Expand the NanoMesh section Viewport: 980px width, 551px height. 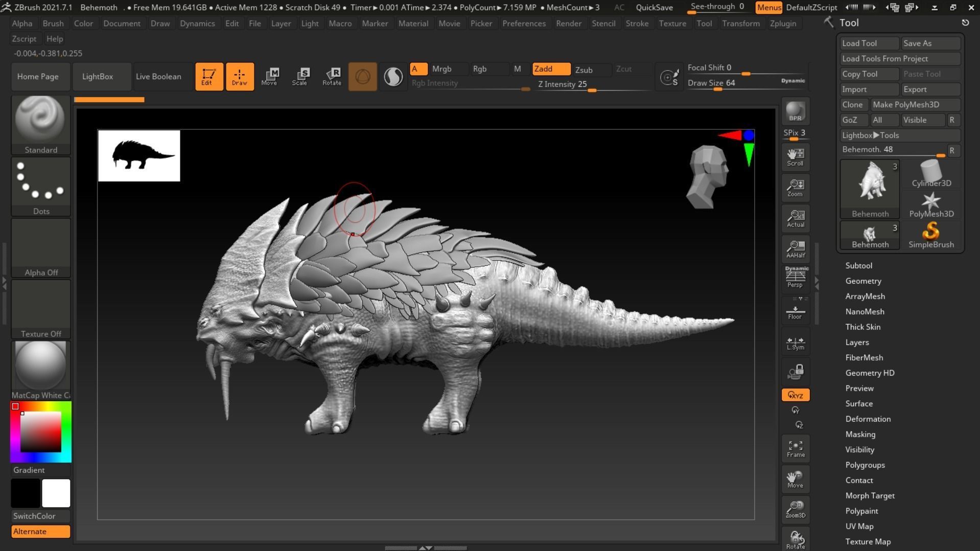pos(865,312)
